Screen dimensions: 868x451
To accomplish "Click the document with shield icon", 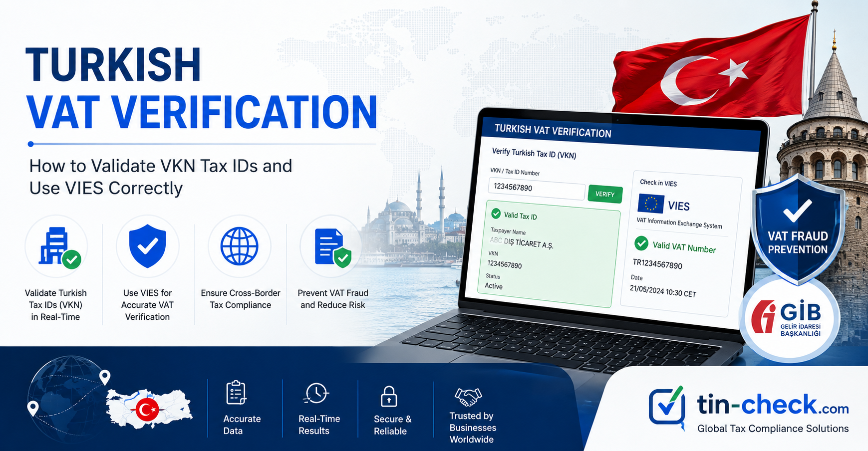I will pos(332,248).
